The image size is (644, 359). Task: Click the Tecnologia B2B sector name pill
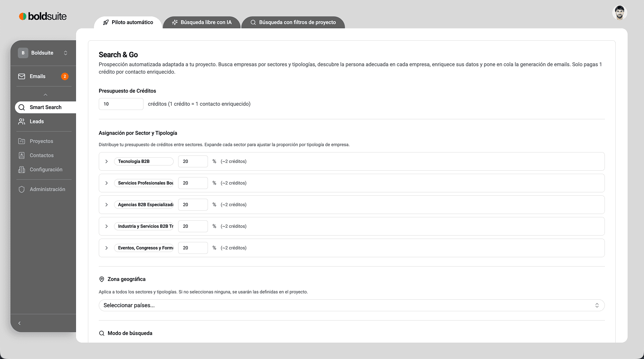tap(144, 161)
